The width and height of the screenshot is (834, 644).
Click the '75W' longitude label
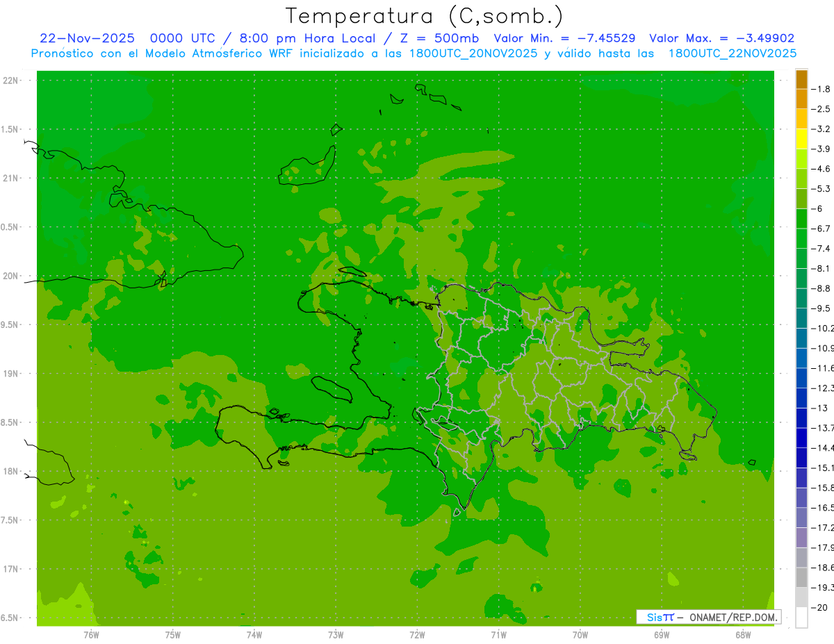coord(173,634)
